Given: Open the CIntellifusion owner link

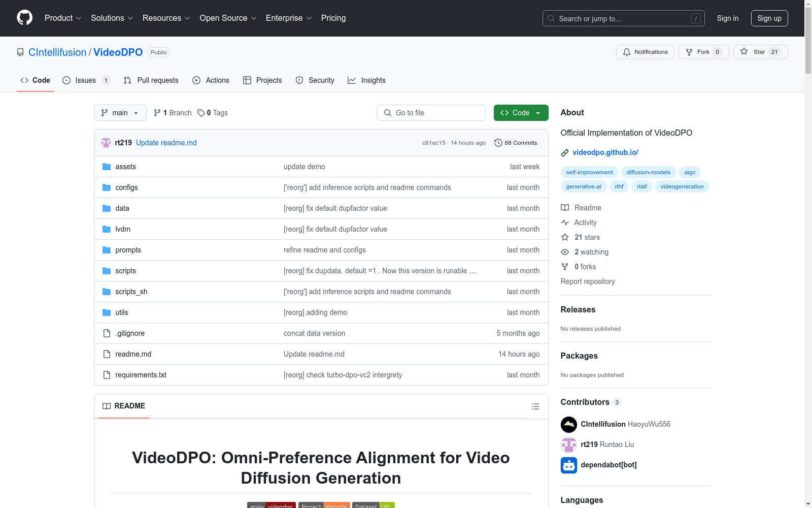Looking at the screenshot, I should [57, 52].
